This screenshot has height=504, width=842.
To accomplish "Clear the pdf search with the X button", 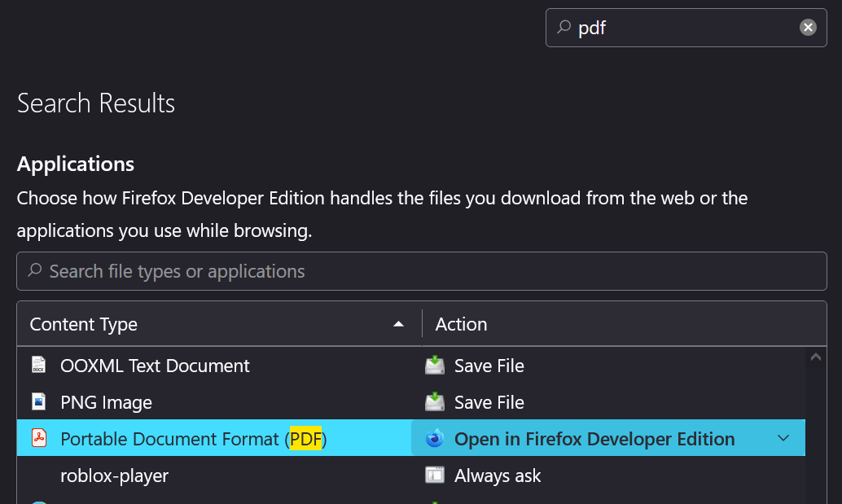I will pos(808,27).
